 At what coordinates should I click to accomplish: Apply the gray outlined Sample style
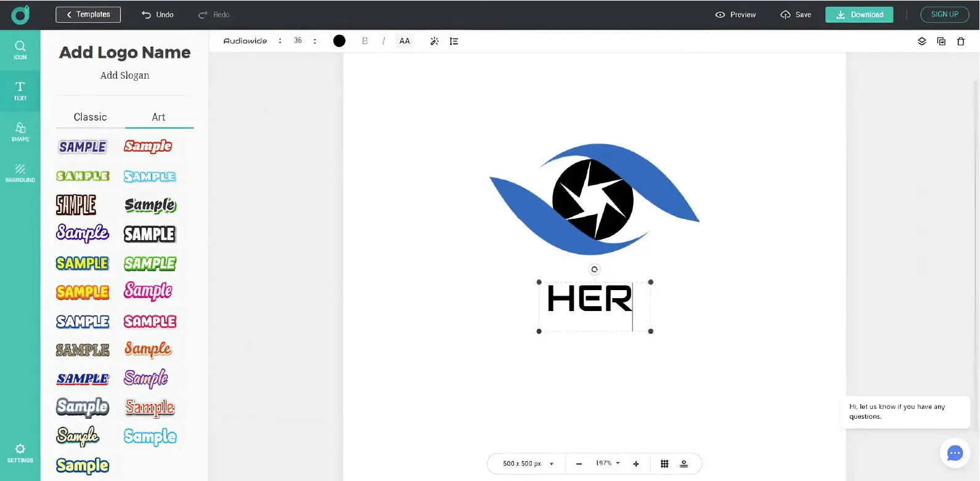pyautogui.click(x=83, y=407)
